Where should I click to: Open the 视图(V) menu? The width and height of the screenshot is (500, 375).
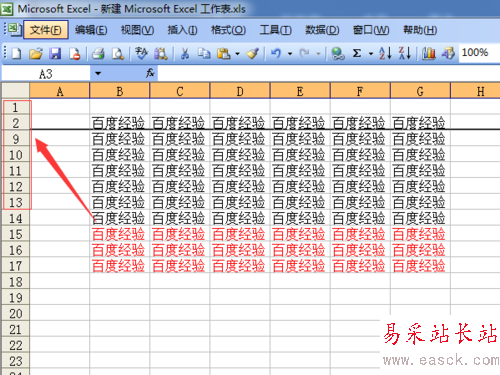click(x=137, y=30)
